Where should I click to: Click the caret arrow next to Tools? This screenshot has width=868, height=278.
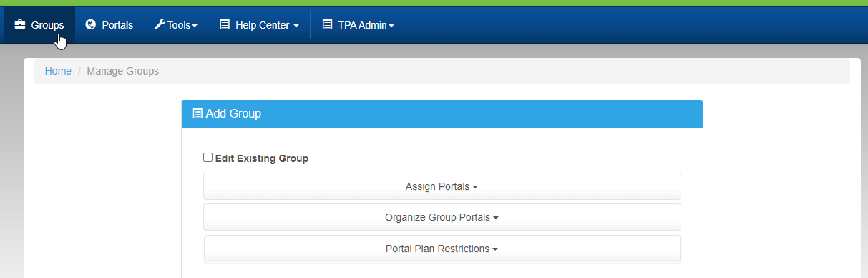pyautogui.click(x=195, y=26)
